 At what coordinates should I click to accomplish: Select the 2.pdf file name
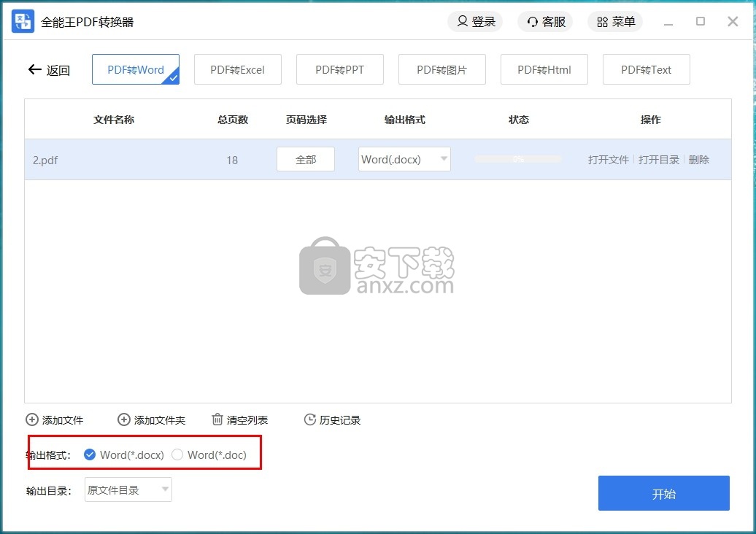click(x=45, y=160)
